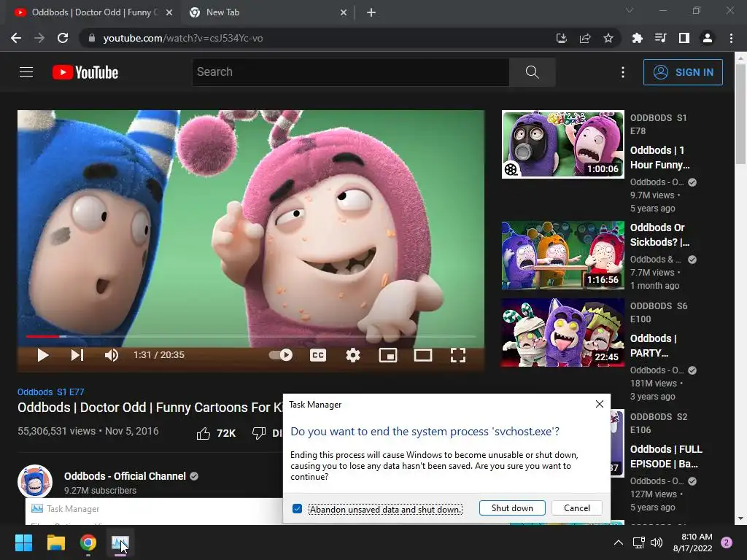Viewport: 747px width, 560px height.
Task: Open Oddbods - Official Channel link
Action: tap(125, 476)
